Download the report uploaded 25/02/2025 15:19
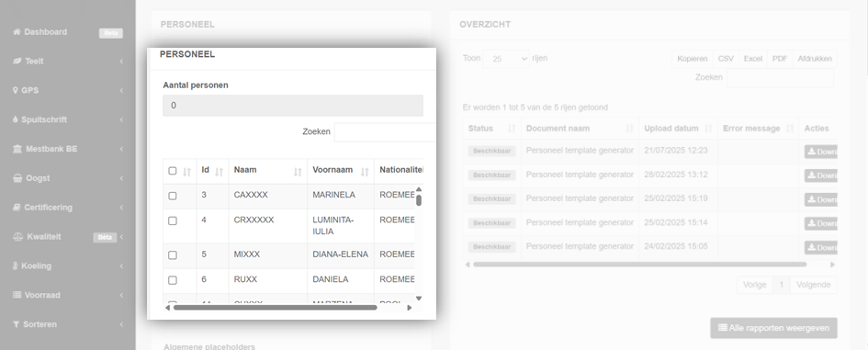The image size is (868, 350). click(x=821, y=199)
